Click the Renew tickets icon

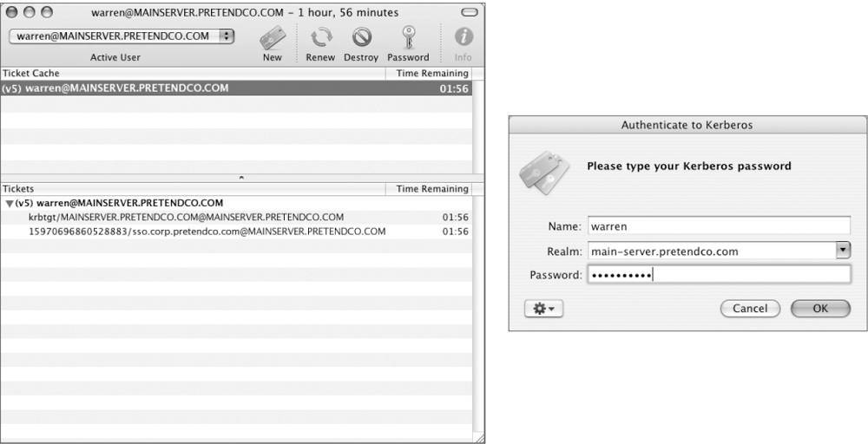point(320,39)
